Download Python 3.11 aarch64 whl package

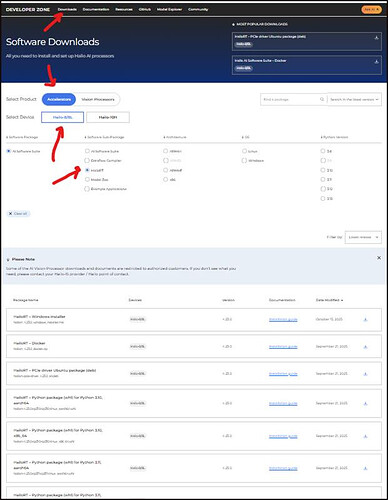[x=365, y=468]
